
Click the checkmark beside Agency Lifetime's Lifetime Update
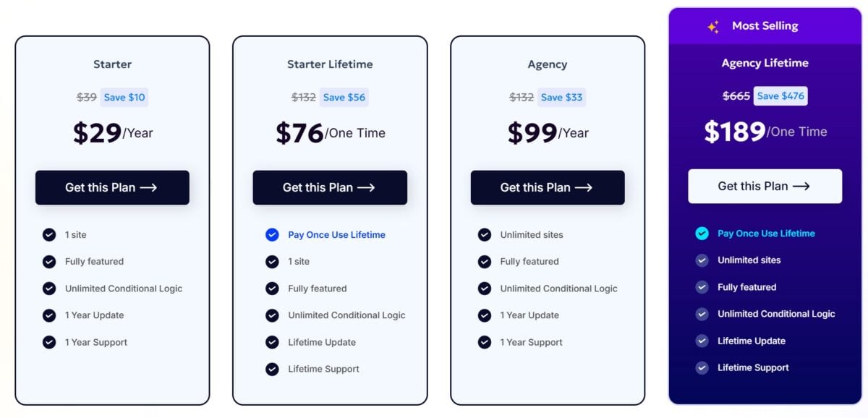[x=702, y=341]
